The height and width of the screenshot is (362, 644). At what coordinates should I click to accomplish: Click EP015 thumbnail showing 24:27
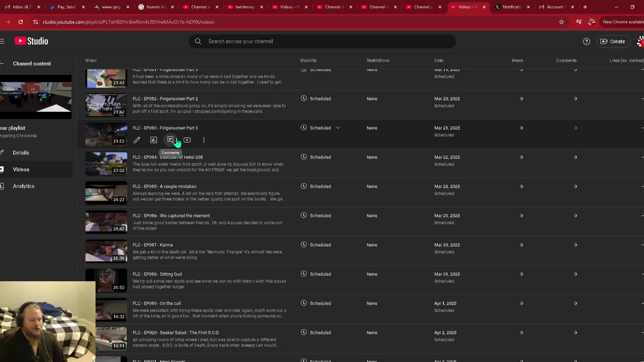[106, 192]
